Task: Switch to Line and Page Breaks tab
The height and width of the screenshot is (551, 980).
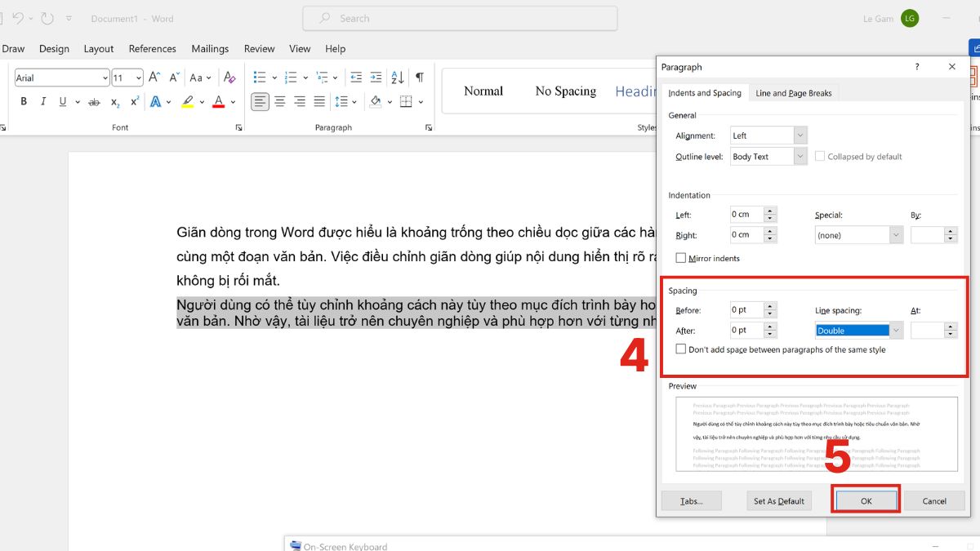Action: pos(794,93)
